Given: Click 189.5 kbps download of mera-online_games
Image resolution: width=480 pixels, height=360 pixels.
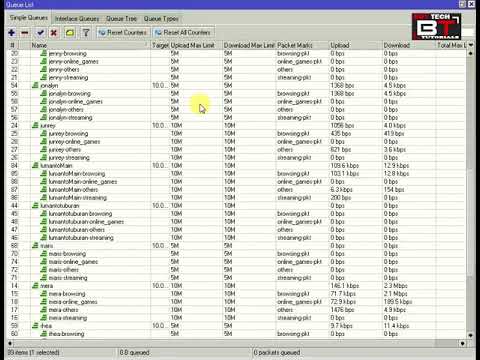Looking at the screenshot, I should (398, 302).
